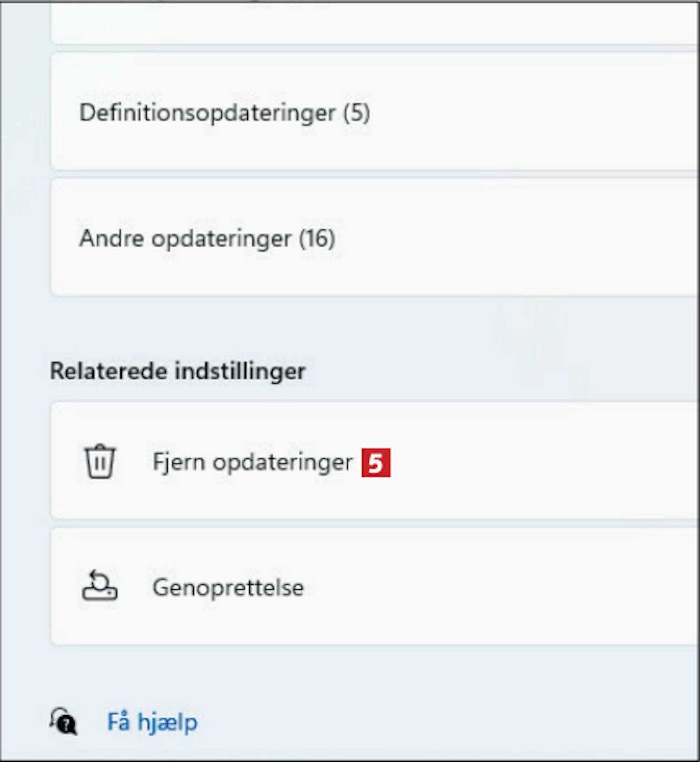Click the recovery drive icon beside Genoprettelse

point(99,586)
